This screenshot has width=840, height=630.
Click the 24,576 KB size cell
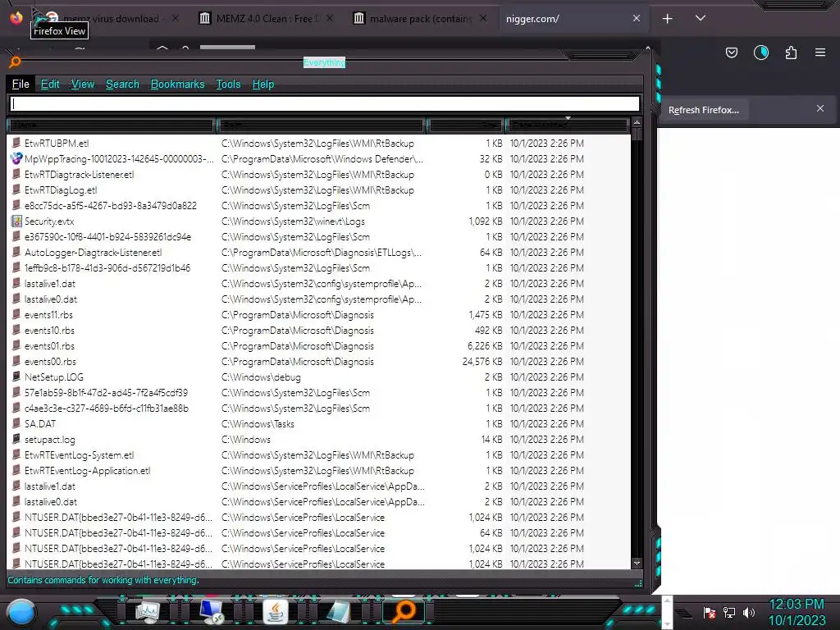[x=482, y=362]
